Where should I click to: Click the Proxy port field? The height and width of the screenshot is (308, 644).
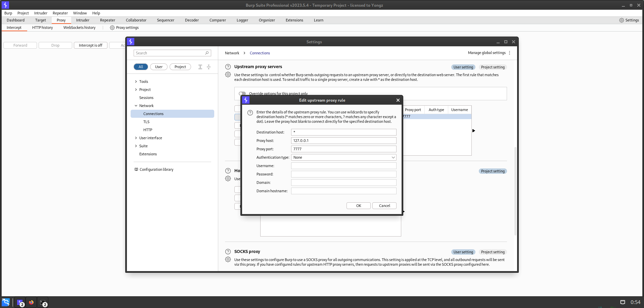[x=343, y=149]
